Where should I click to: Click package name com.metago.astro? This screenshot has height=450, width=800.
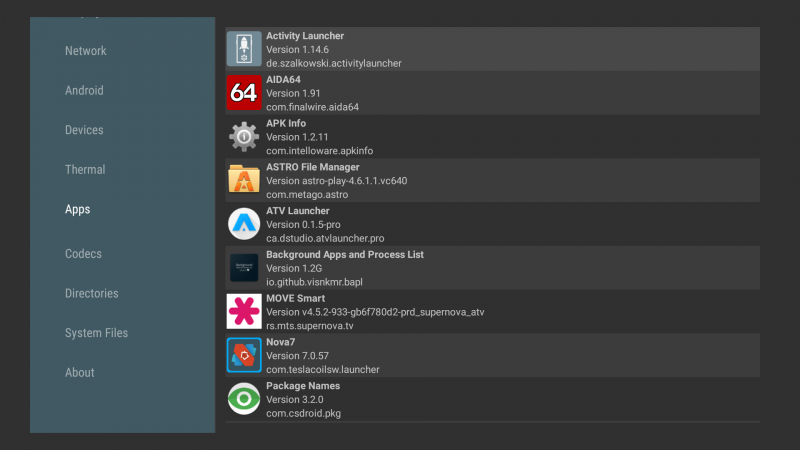click(307, 195)
